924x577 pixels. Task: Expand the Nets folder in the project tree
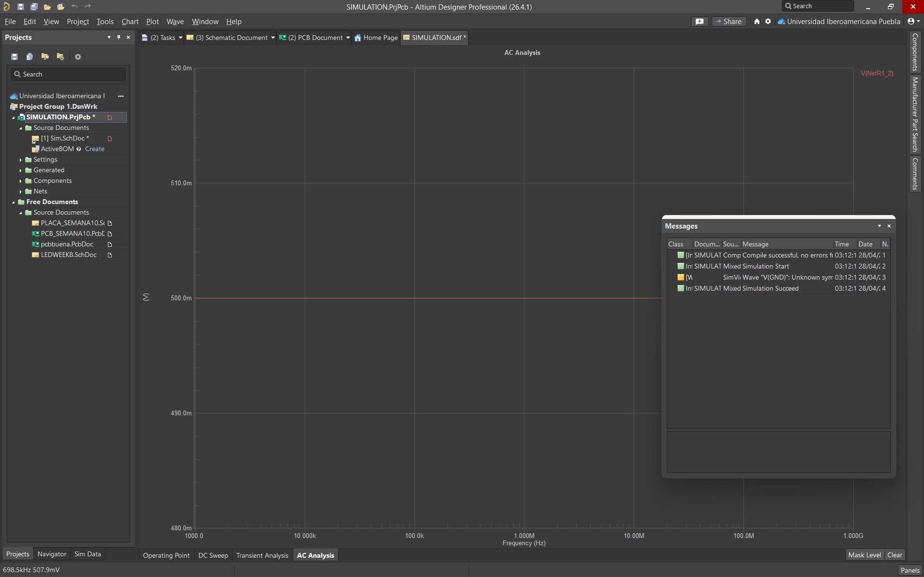tap(21, 192)
